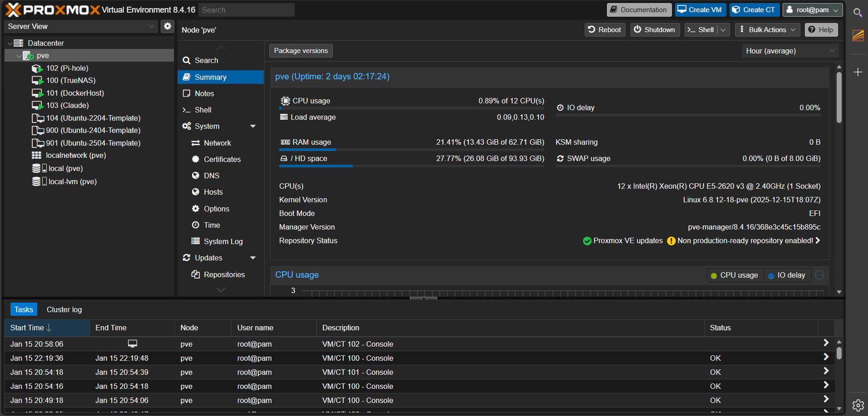Open the Documentation button
Image resolution: width=868 pixels, height=416 pixels.
639,10
